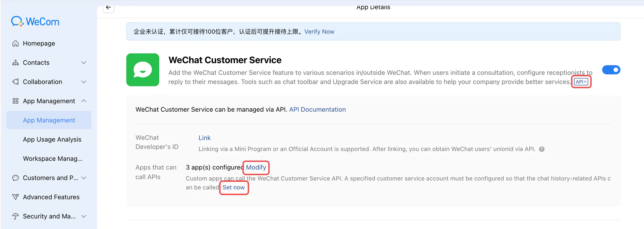Open Workspace Management item
This screenshot has width=644, height=229.
click(53, 159)
